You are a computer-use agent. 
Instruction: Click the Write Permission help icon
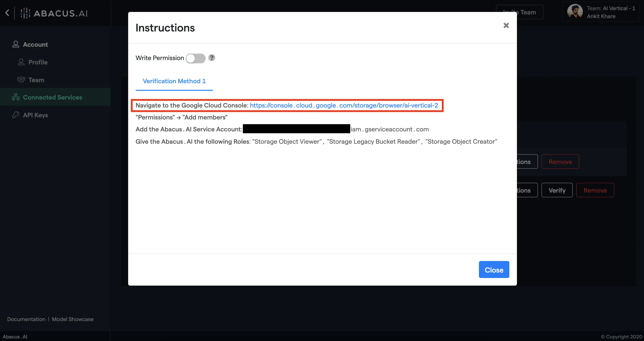click(x=212, y=58)
